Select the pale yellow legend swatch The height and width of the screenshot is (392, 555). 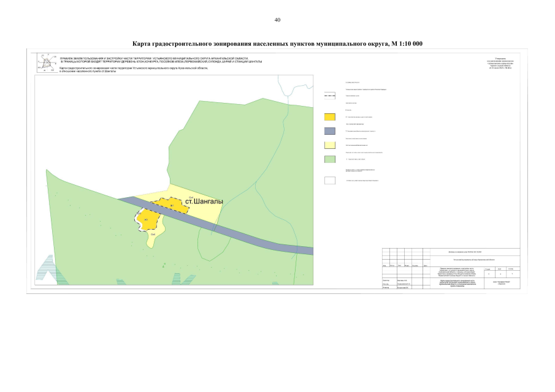pos(329,145)
